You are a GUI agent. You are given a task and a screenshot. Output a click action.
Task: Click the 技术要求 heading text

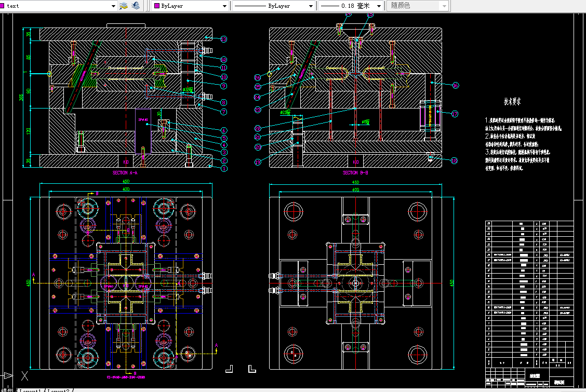click(x=512, y=102)
